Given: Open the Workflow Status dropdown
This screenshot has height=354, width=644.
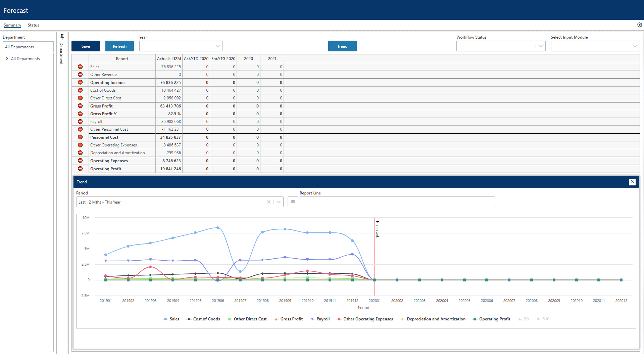Looking at the screenshot, I should click(x=540, y=46).
